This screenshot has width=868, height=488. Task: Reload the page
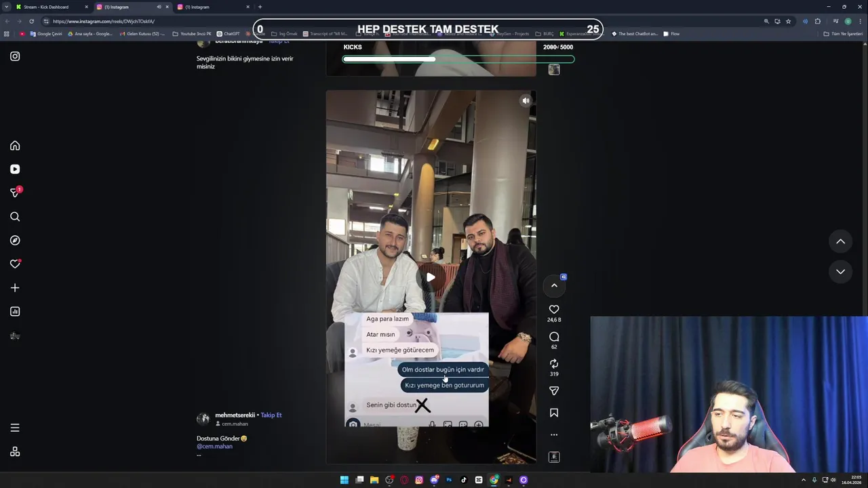[x=31, y=21]
